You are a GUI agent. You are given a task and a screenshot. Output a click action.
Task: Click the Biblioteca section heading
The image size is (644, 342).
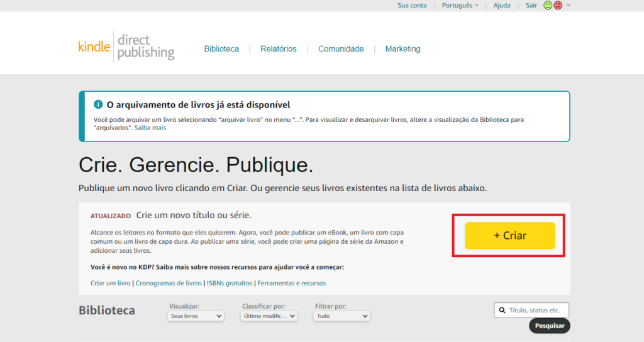[107, 311]
